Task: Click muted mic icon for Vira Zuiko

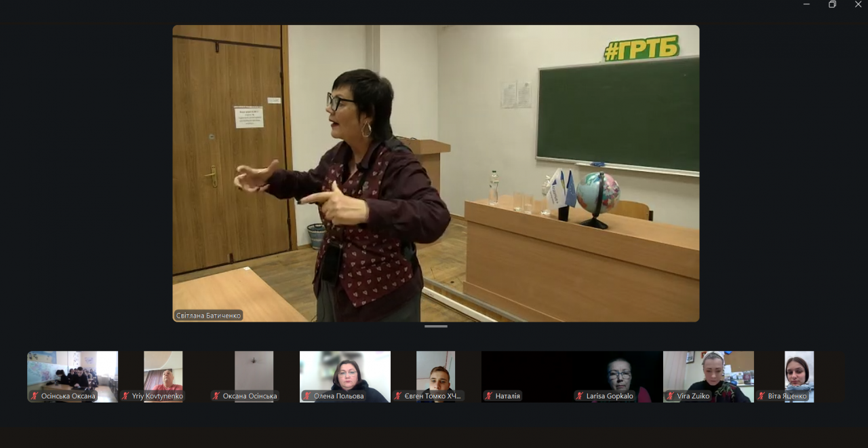Action: point(671,396)
